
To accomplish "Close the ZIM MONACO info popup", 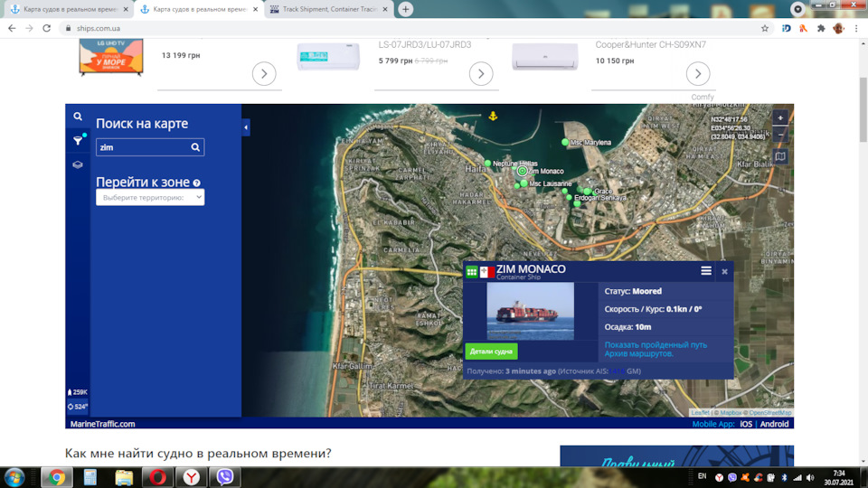I will tap(724, 272).
